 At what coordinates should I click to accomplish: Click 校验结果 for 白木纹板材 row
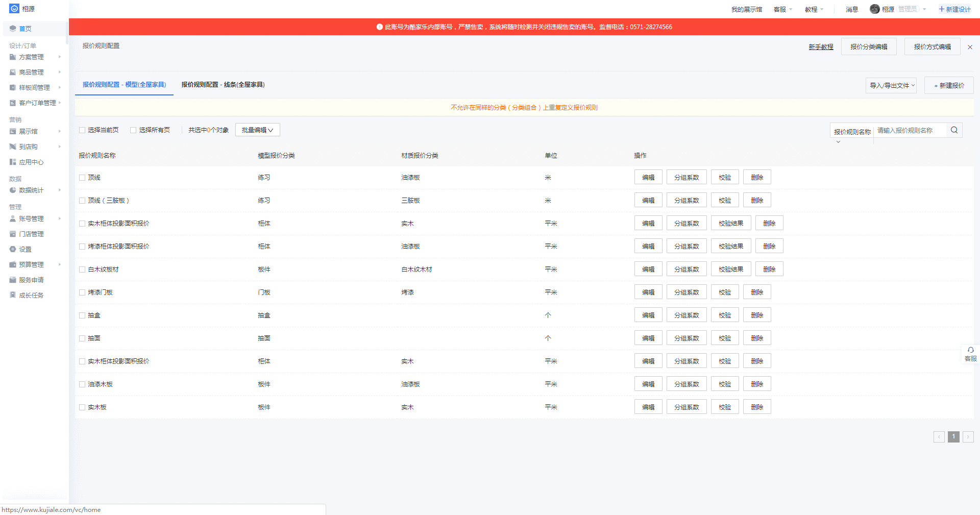click(731, 269)
